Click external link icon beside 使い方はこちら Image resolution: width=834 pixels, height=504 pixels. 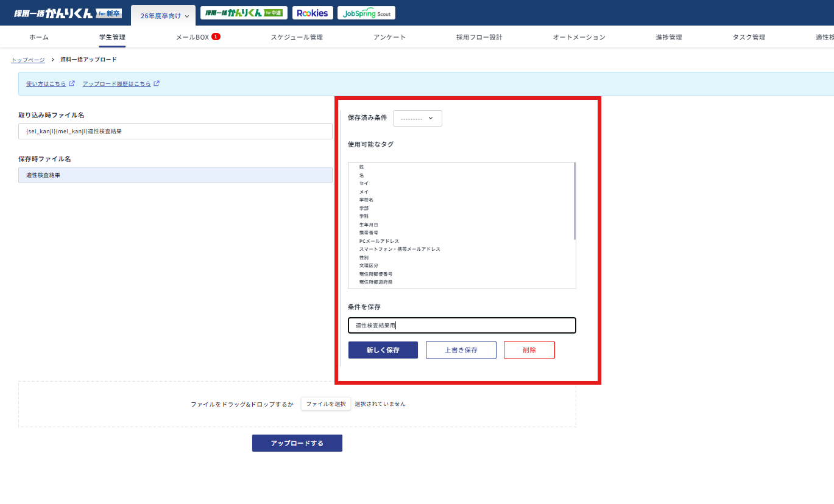(x=72, y=83)
